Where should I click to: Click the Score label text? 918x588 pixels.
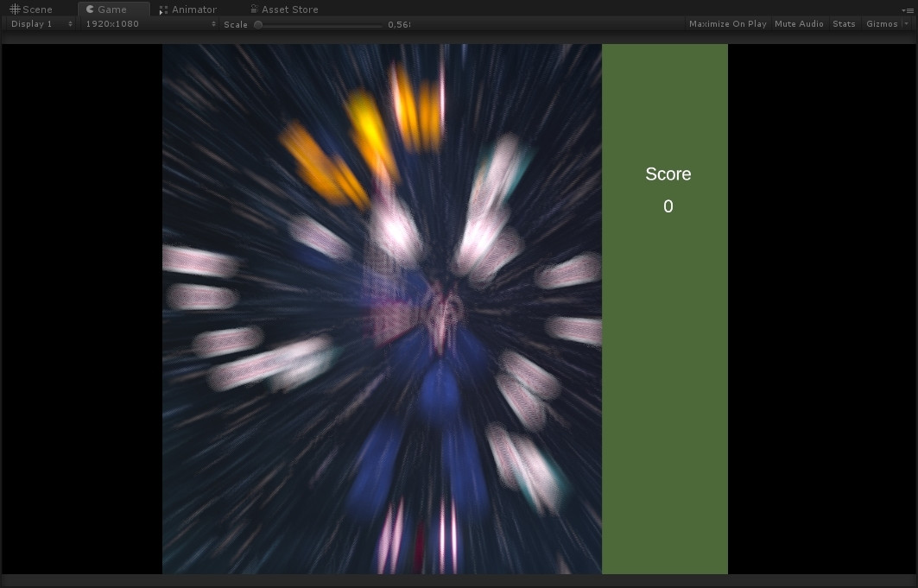point(668,174)
